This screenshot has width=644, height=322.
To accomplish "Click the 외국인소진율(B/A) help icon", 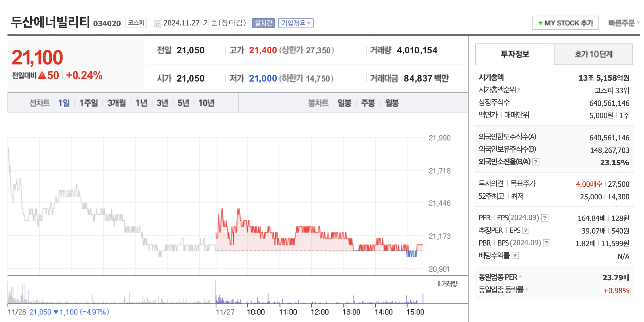I will 536,162.
